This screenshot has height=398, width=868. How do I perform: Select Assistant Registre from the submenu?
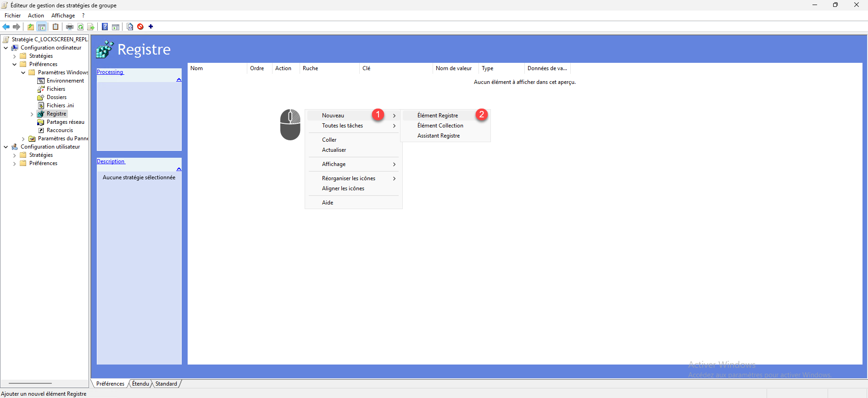click(438, 136)
